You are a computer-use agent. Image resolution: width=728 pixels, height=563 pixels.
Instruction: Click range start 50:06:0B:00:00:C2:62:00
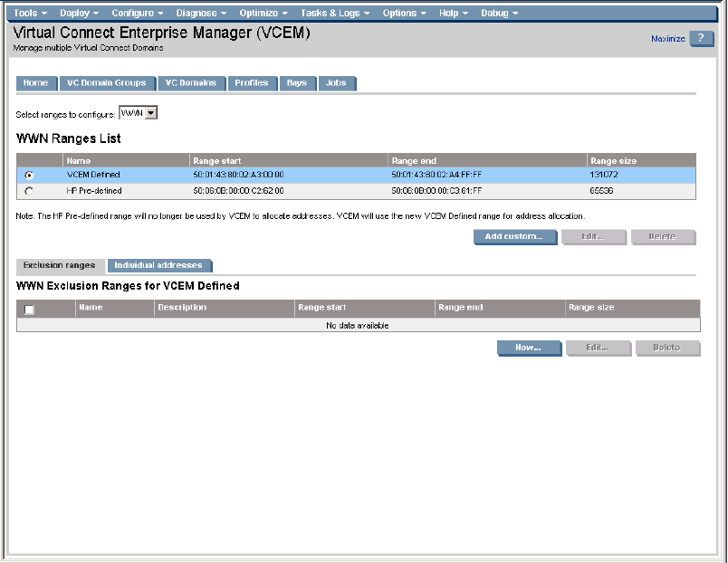click(x=238, y=191)
